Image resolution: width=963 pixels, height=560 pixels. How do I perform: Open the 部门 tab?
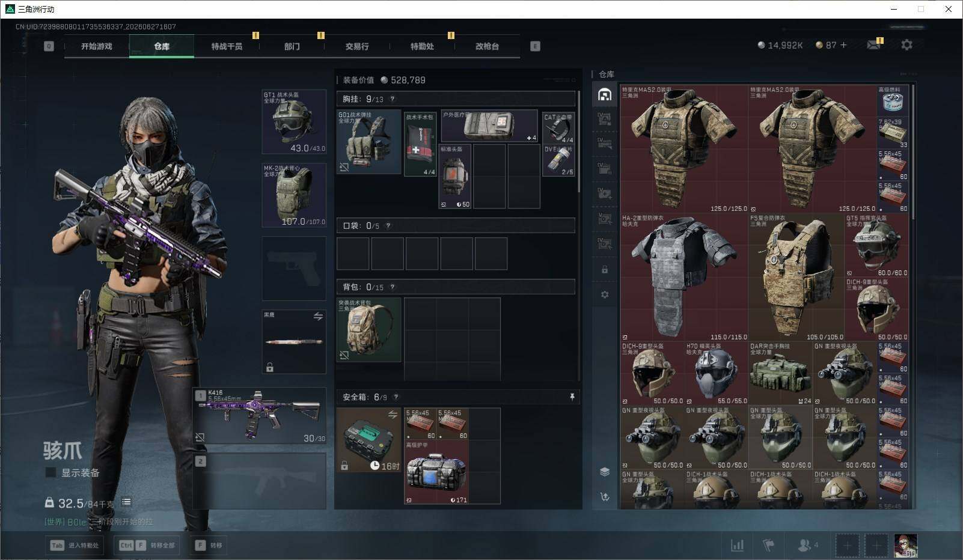(x=292, y=46)
